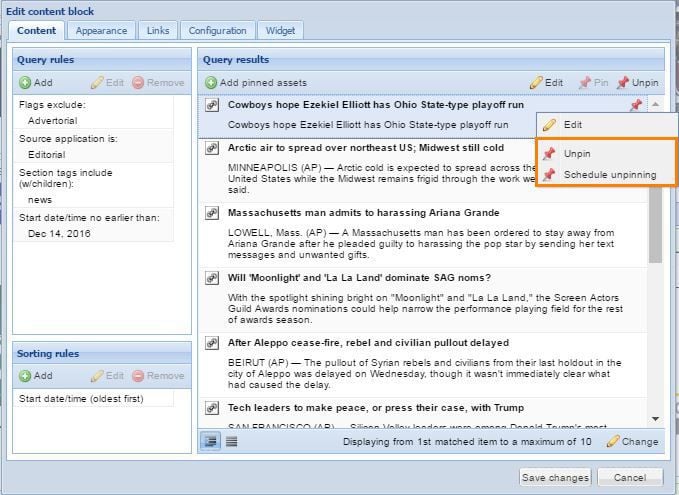Image resolution: width=679 pixels, height=495 pixels.
Task: Switch to the Widget tab
Action: (279, 31)
